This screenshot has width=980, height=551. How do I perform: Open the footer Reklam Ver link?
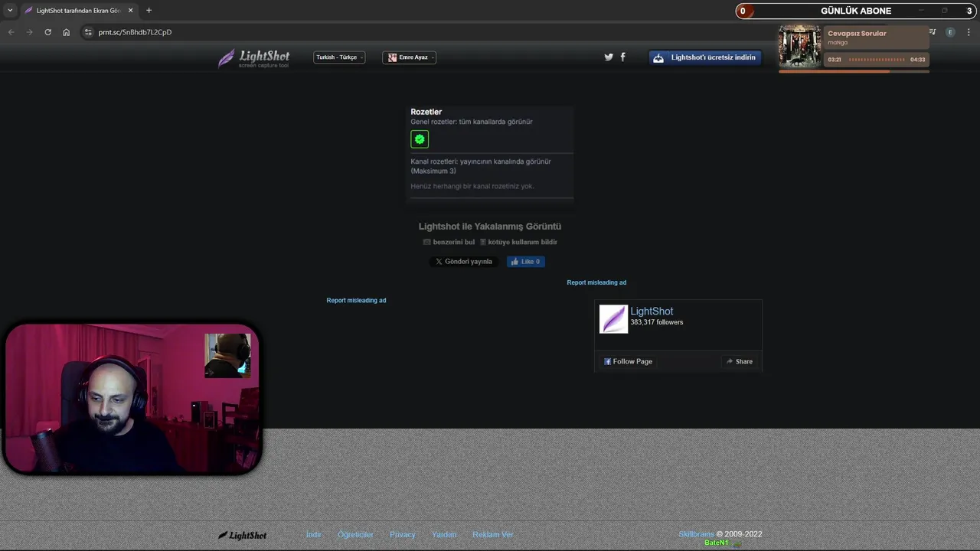[493, 535]
